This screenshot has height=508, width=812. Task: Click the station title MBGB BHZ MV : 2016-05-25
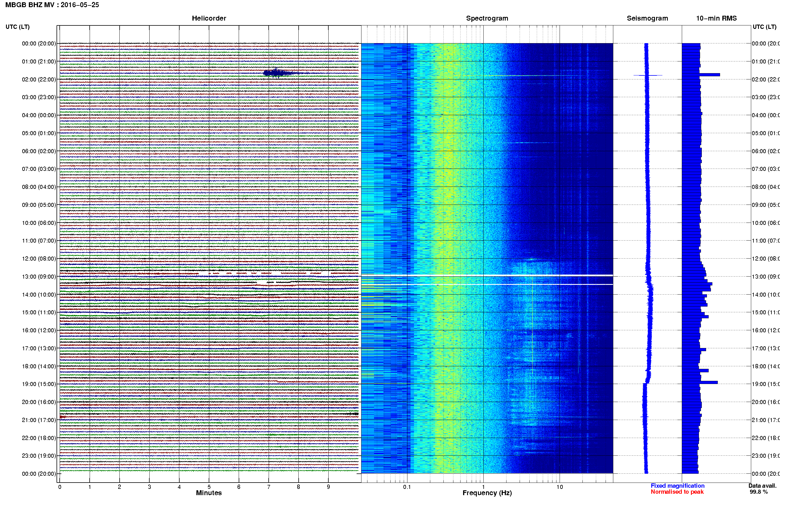pyautogui.click(x=52, y=5)
